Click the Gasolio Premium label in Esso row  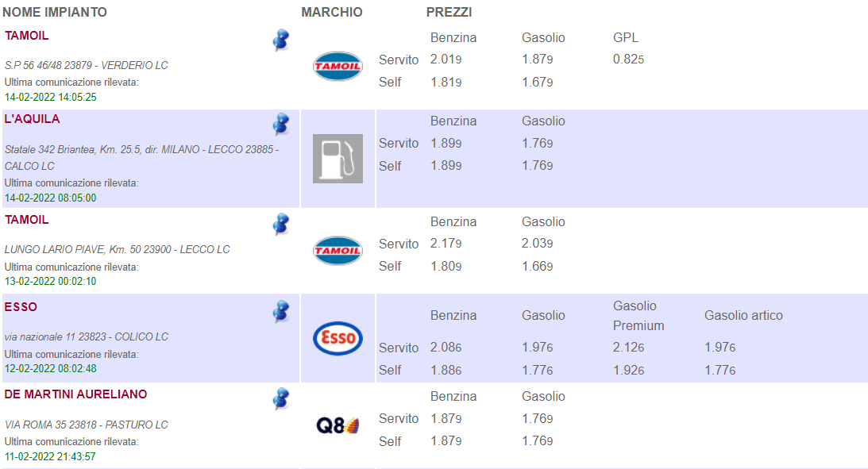[x=638, y=316]
